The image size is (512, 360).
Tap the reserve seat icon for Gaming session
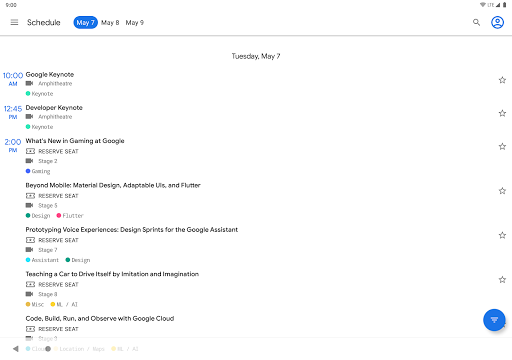pyautogui.click(x=30, y=151)
